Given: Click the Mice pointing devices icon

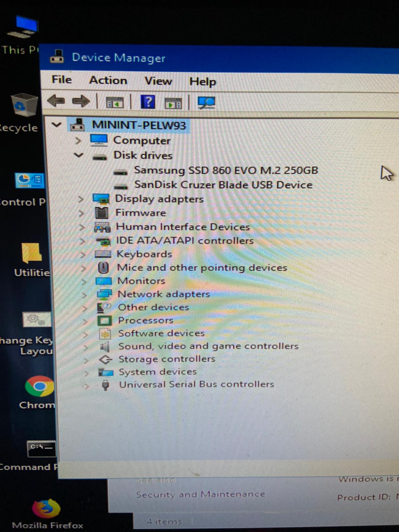Looking at the screenshot, I should pos(103,268).
